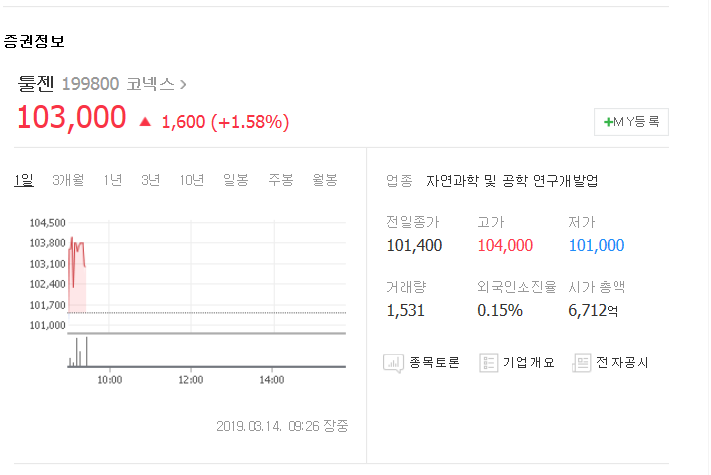Image resolution: width=711 pixels, height=475 pixels.
Task: Open the 종목토론 link text
Action: pyautogui.click(x=434, y=363)
